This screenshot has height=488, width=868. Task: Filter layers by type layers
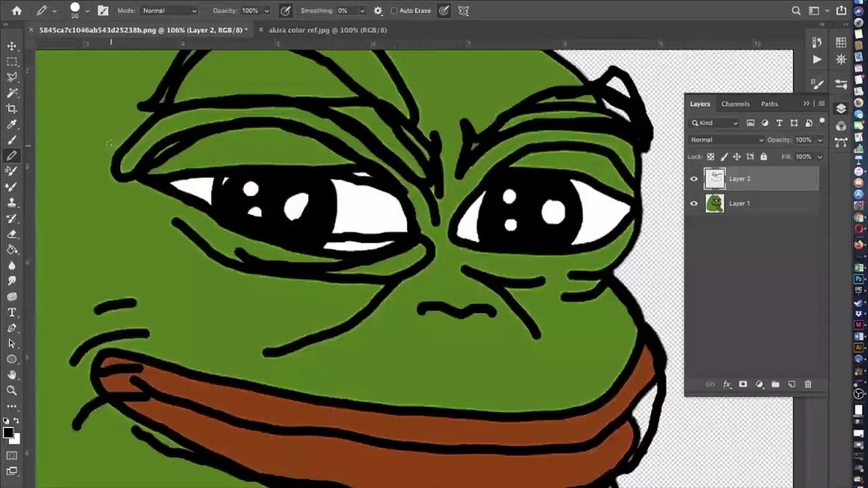click(779, 123)
